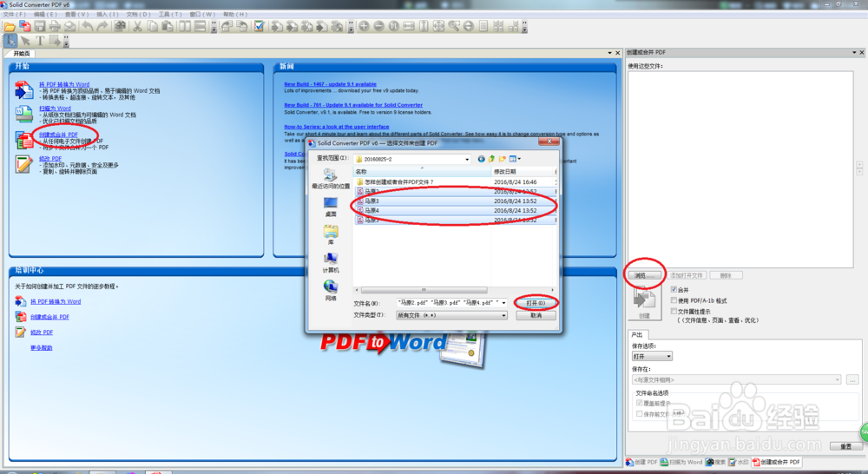Open the 创建或合并 PDF start link
The height and width of the screenshot is (474, 868).
coord(58,135)
